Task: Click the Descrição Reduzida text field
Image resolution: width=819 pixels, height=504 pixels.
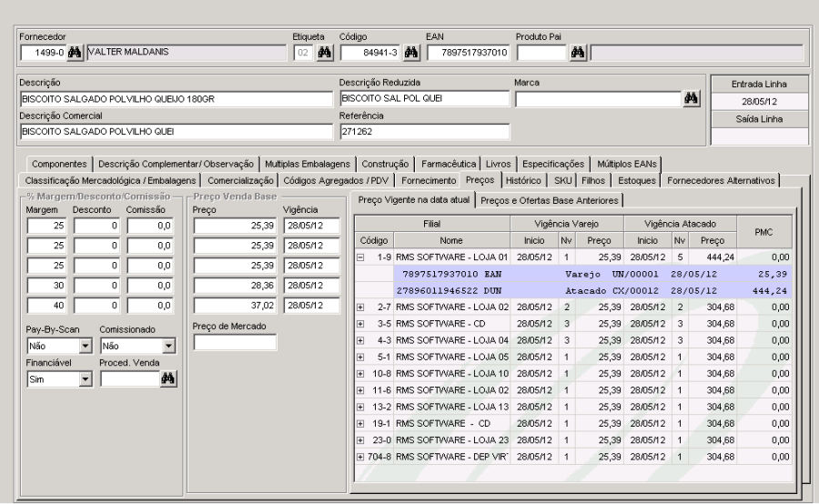Action: (x=423, y=98)
